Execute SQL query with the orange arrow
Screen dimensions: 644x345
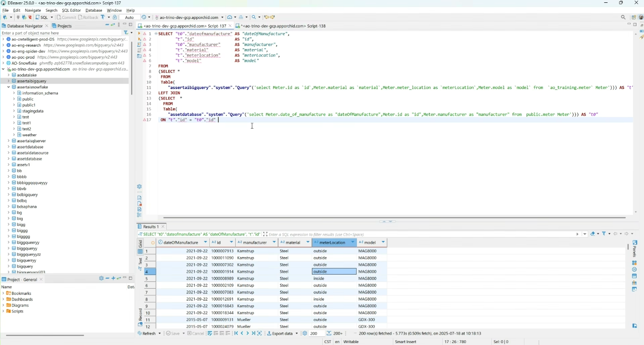(139, 34)
